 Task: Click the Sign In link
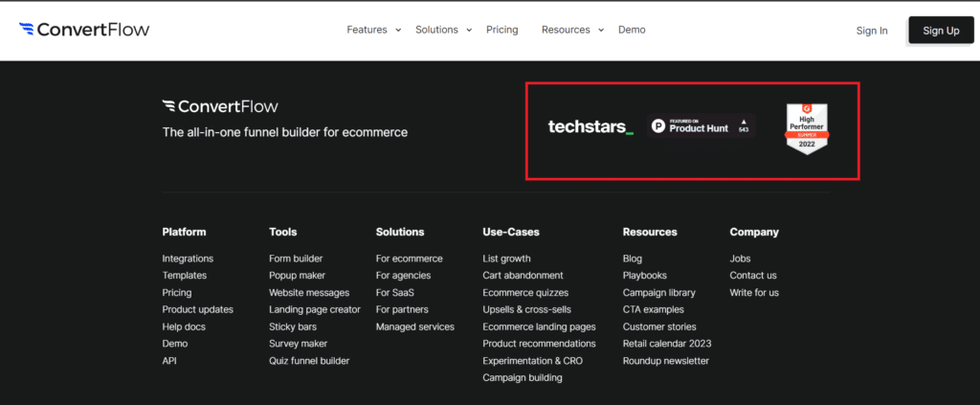point(871,31)
